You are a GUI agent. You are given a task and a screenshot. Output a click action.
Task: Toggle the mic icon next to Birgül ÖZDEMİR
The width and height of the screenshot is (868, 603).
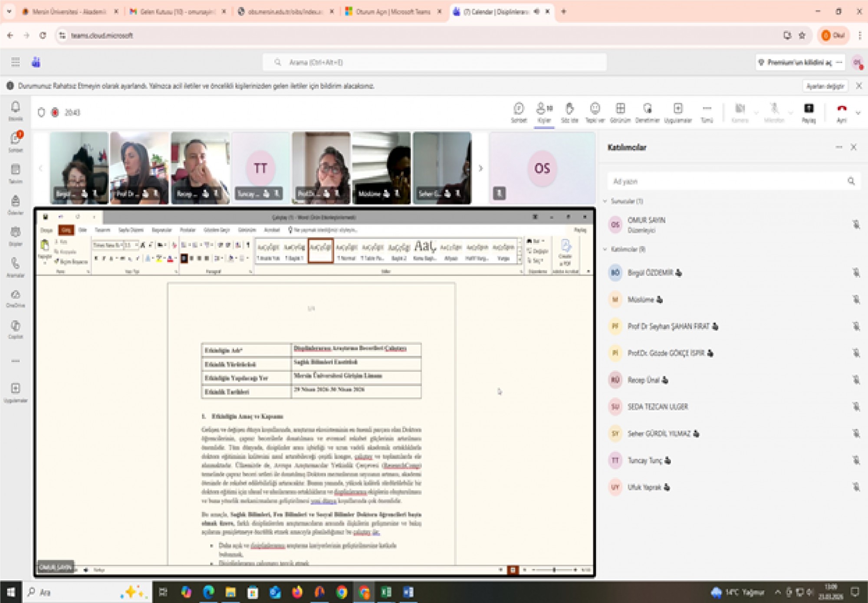(855, 272)
